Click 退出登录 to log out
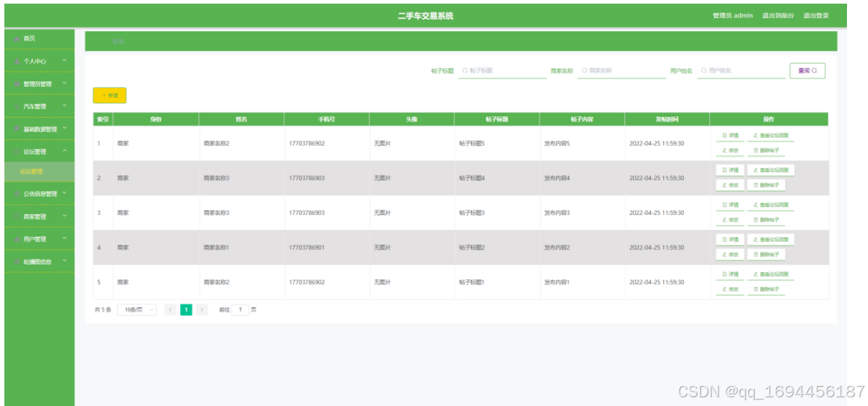The image size is (868, 406). pyautogui.click(x=816, y=16)
